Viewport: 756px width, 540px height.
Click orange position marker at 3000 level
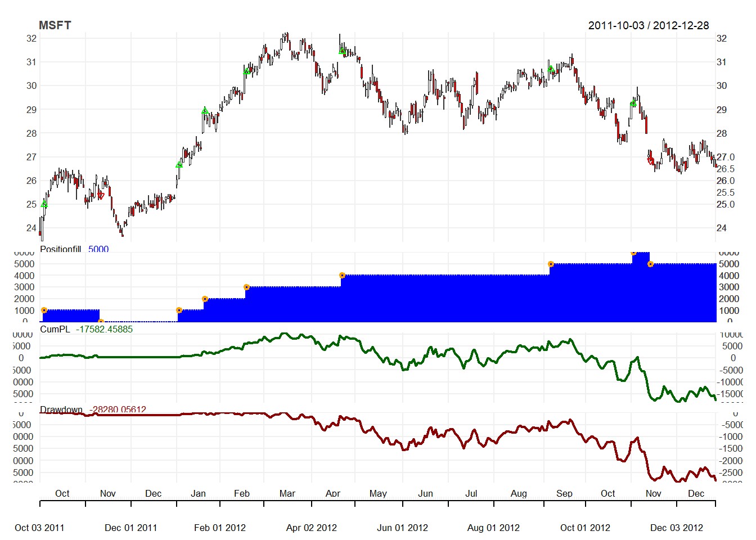pos(246,287)
